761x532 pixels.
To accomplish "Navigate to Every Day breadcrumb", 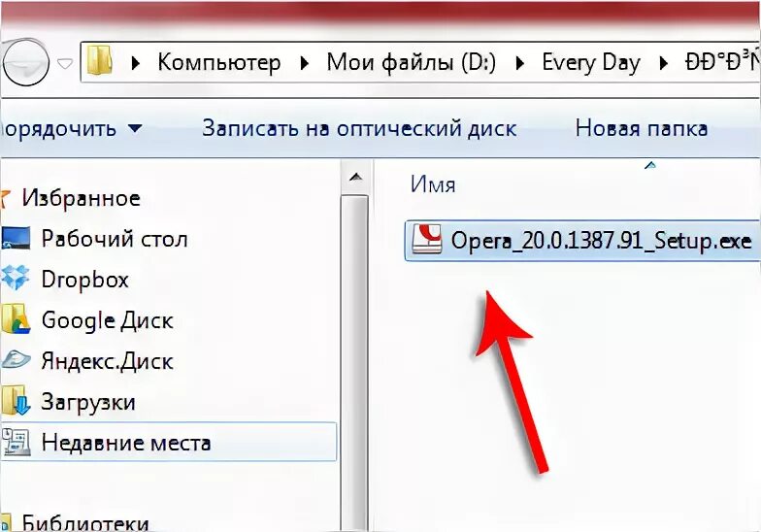I will pos(590,63).
